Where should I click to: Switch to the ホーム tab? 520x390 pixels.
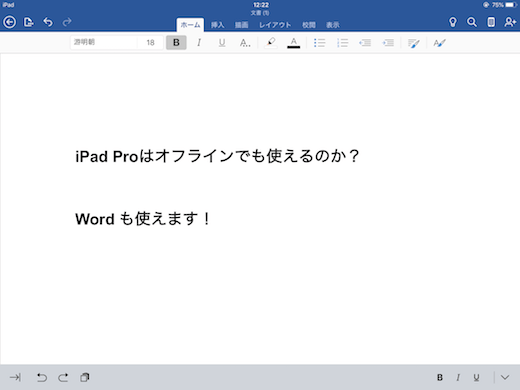[x=190, y=25]
